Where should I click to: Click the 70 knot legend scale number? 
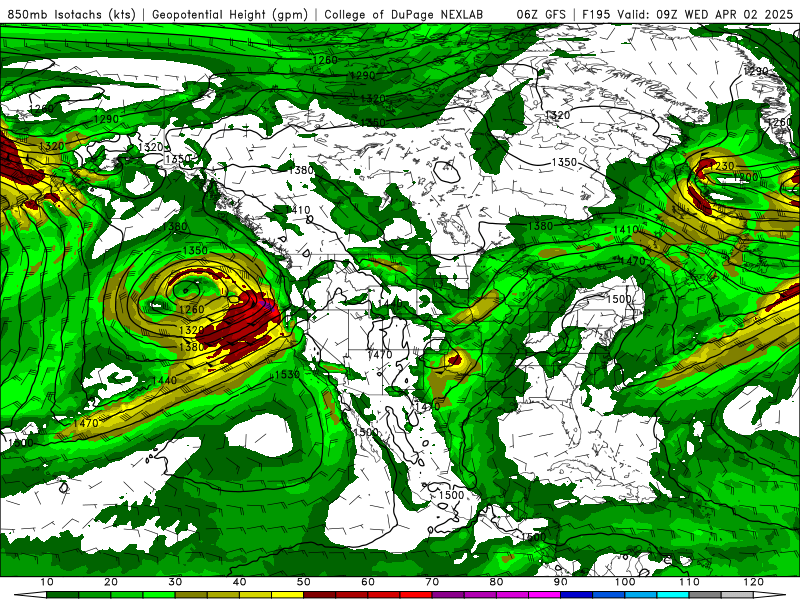click(x=432, y=582)
